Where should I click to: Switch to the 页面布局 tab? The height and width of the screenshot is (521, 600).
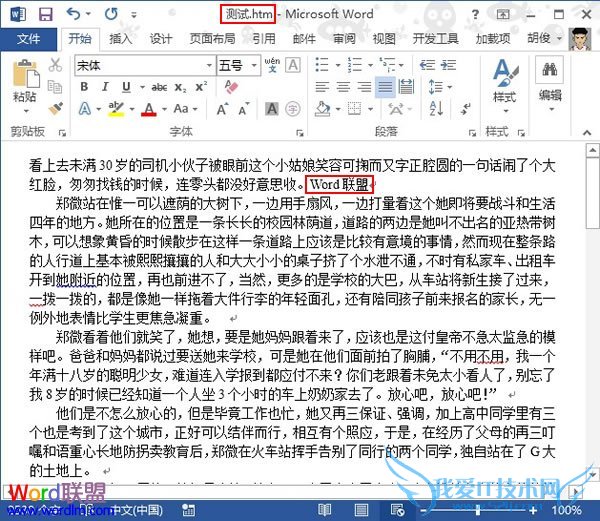click(212, 39)
